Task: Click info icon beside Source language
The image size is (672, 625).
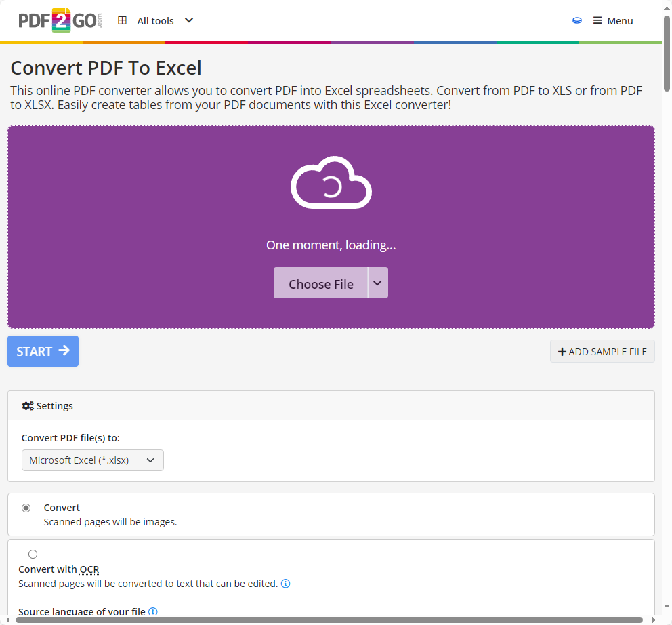Action: [152, 611]
